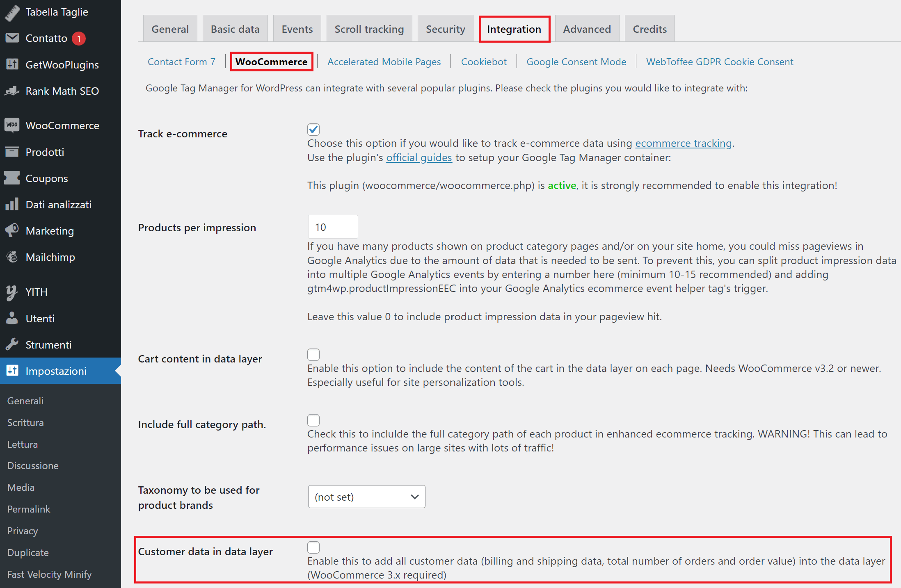Open the Scroll tracking tab
901x588 pixels.
click(369, 29)
